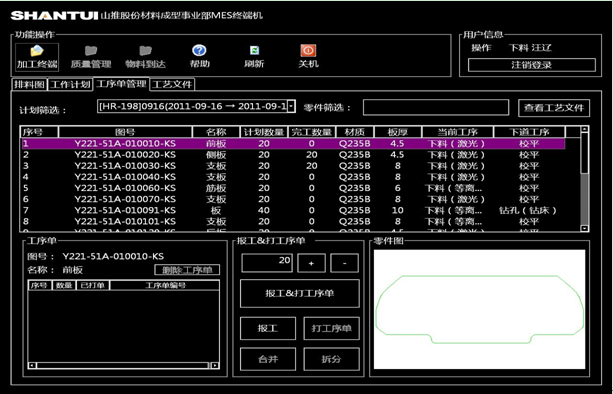
Task: Click the 工序单编号 column header
Action: [165, 285]
